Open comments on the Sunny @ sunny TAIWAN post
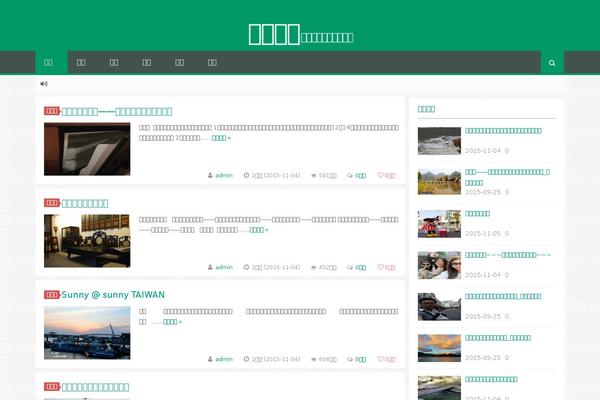The height and width of the screenshot is (400, 600). [x=350, y=359]
